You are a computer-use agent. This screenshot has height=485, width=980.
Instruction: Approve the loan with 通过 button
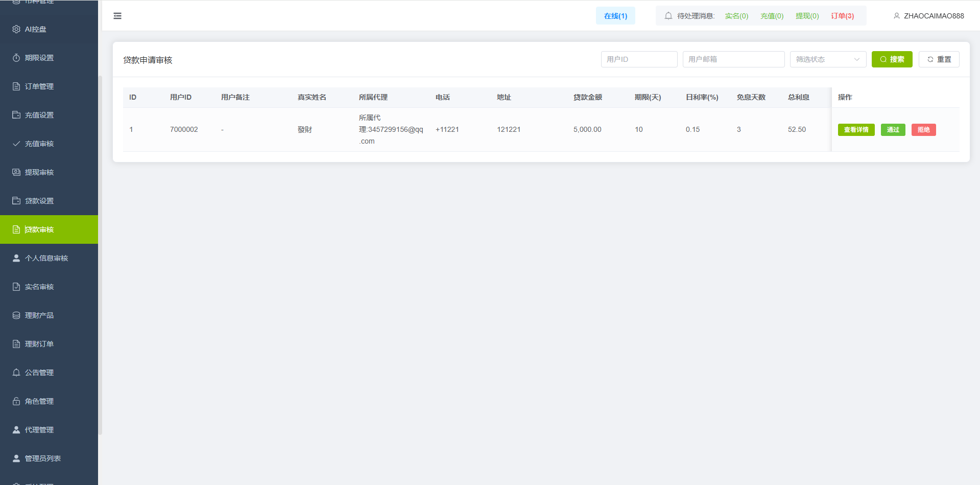[x=893, y=130]
